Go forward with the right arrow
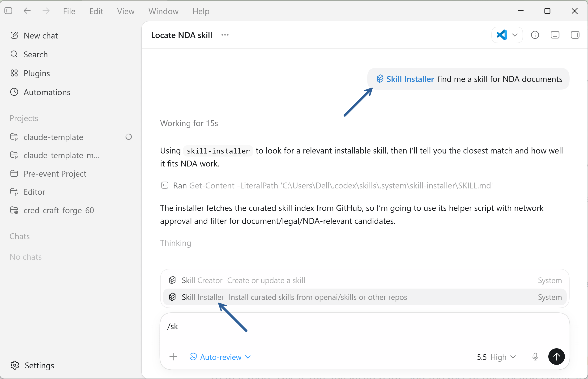This screenshot has width=588, height=379. [x=46, y=11]
